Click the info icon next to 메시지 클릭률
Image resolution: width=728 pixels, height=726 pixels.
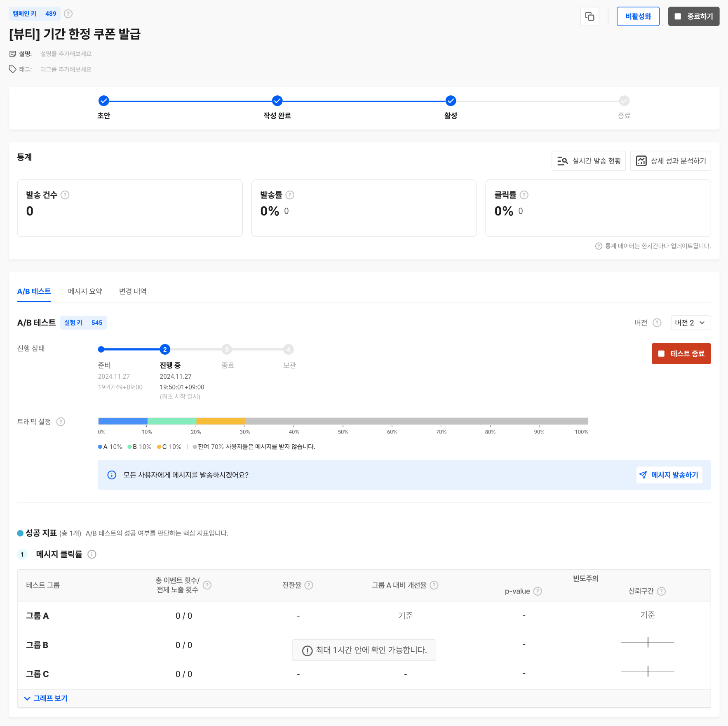pos(92,554)
